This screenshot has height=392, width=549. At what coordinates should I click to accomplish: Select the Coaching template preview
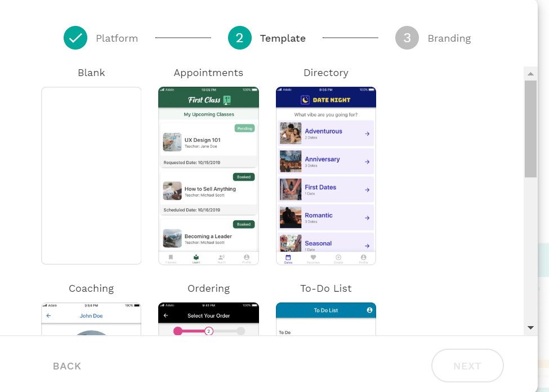[x=91, y=319]
